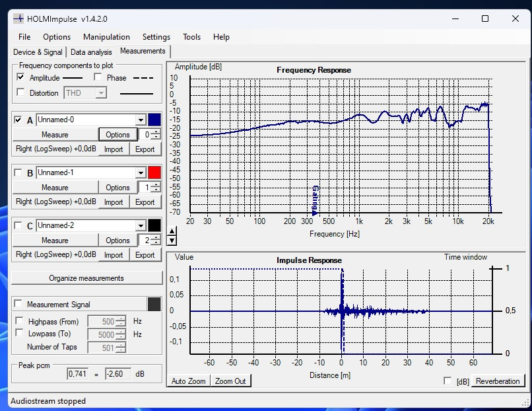
Task: Click the Number of Taps stepper arrows
Action: coord(120,348)
